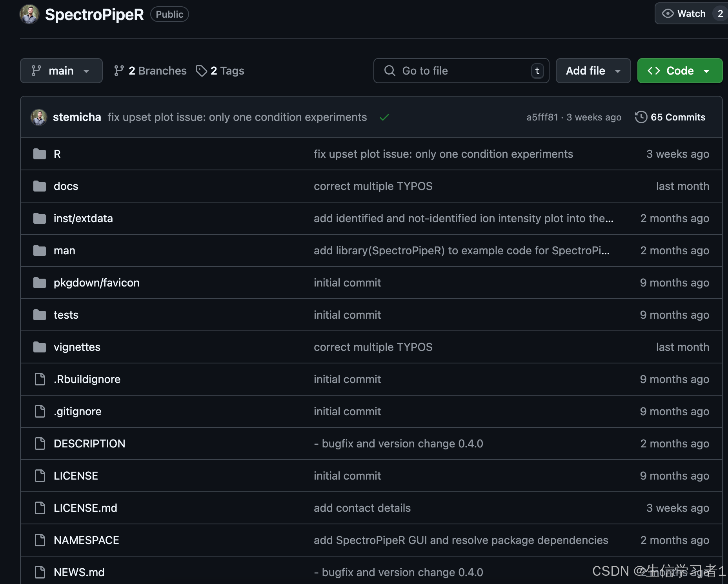This screenshot has height=584, width=728.
Task: Open the man folder icon
Action: 40,251
